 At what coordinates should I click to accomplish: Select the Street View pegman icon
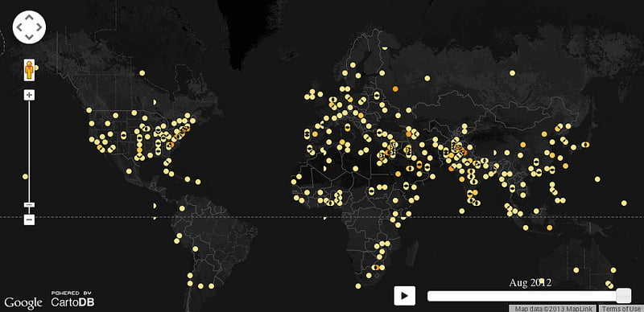pos(29,69)
